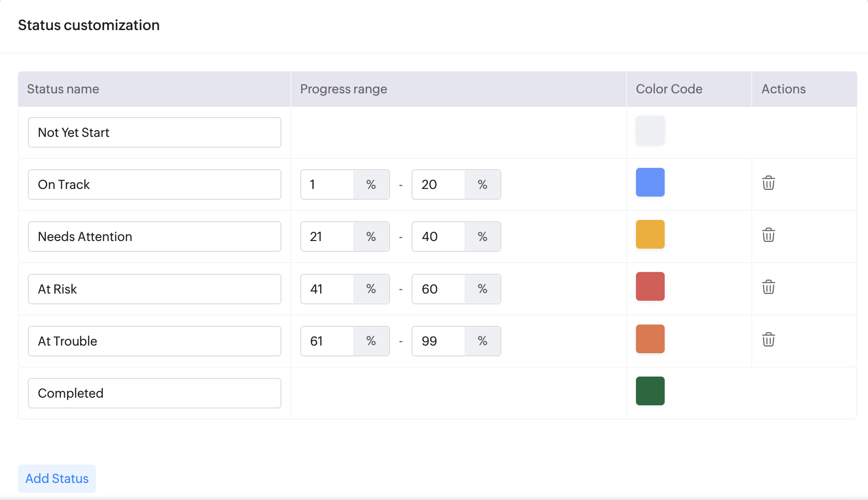Image resolution: width=868 pixels, height=500 pixels.
Task: Click the red At Risk color swatch
Action: point(650,286)
